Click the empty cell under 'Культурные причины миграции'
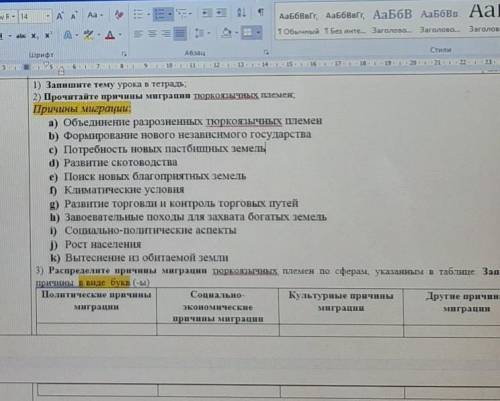Image resolution: width=500 pixels, height=401 pixels. pyautogui.click(x=341, y=330)
